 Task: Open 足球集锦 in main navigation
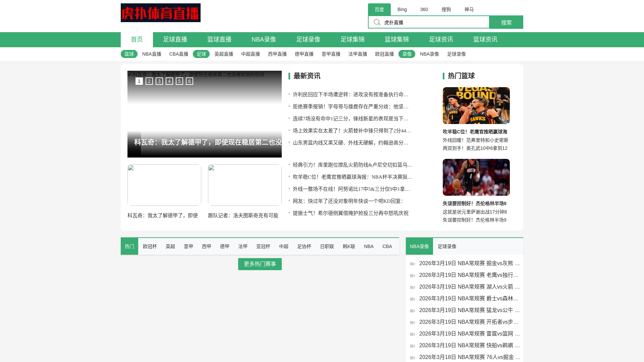pos(353,40)
